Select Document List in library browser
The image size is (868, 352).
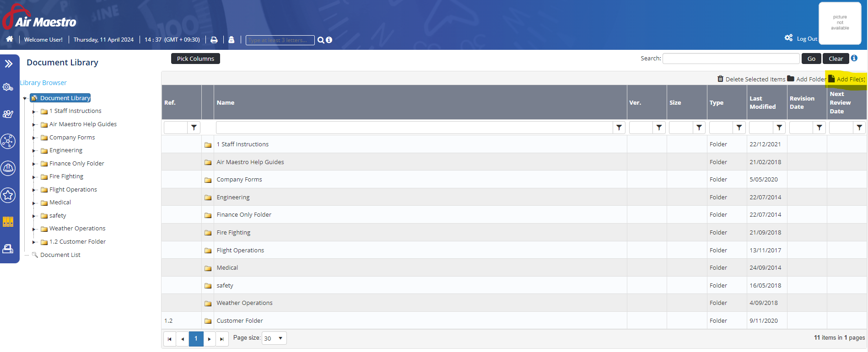click(x=60, y=255)
